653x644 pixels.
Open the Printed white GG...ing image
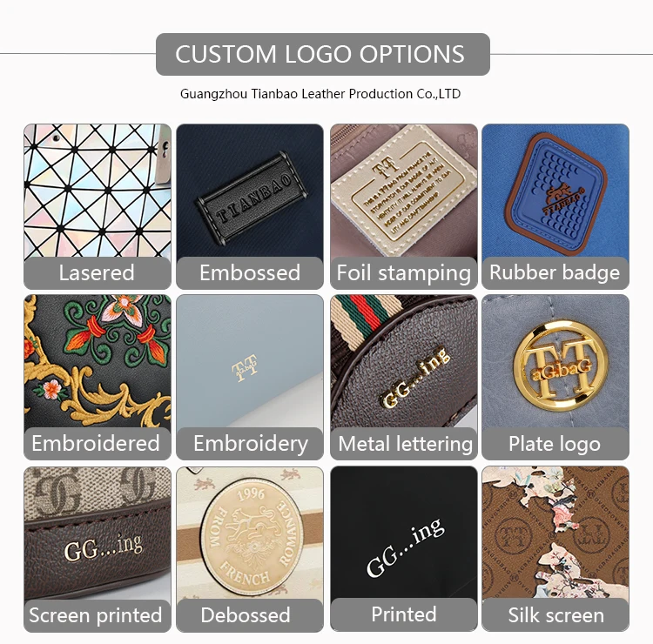[403, 533]
